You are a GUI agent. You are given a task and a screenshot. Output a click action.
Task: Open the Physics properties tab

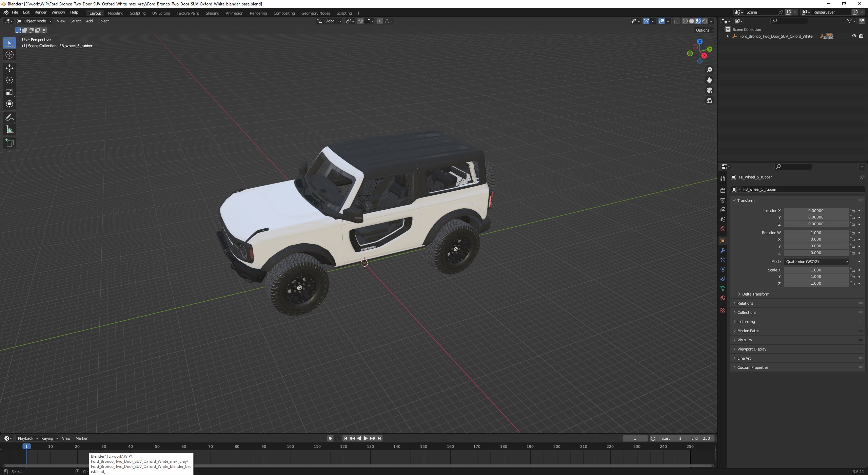pyautogui.click(x=723, y=269)
